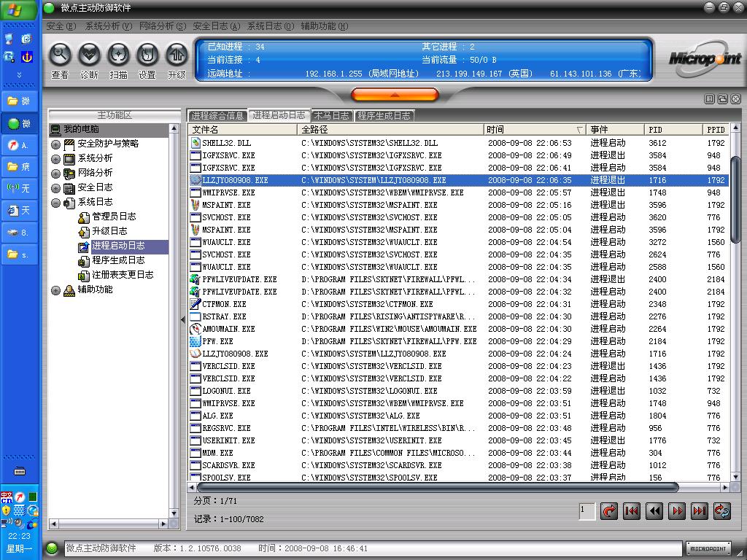
Task: Select 升级日志 in the tree
Action: tap(109, 231)
